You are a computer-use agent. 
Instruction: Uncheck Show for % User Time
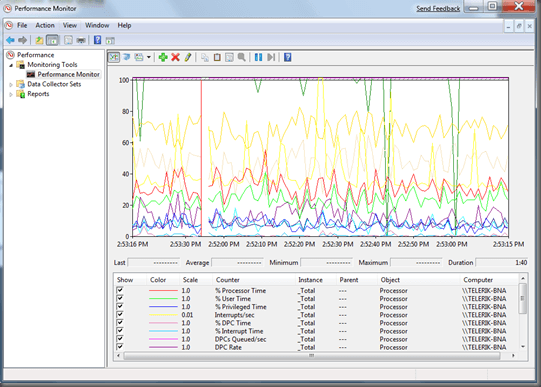[120, 298]
